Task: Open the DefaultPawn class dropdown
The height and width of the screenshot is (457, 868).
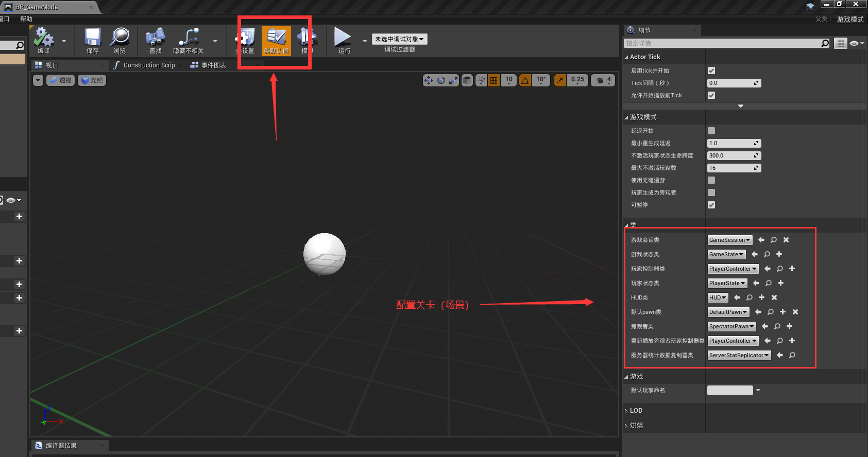Action: (x=728, y=312)
